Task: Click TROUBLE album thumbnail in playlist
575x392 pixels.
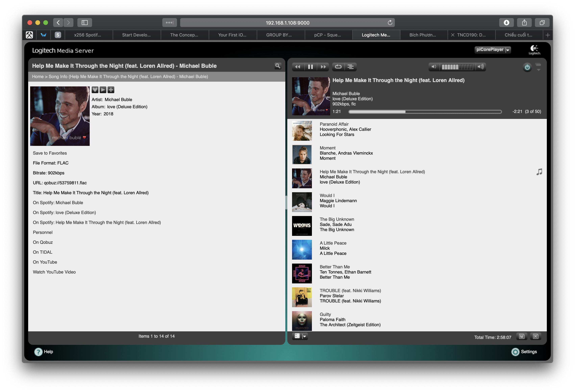Action: point(302,297)
